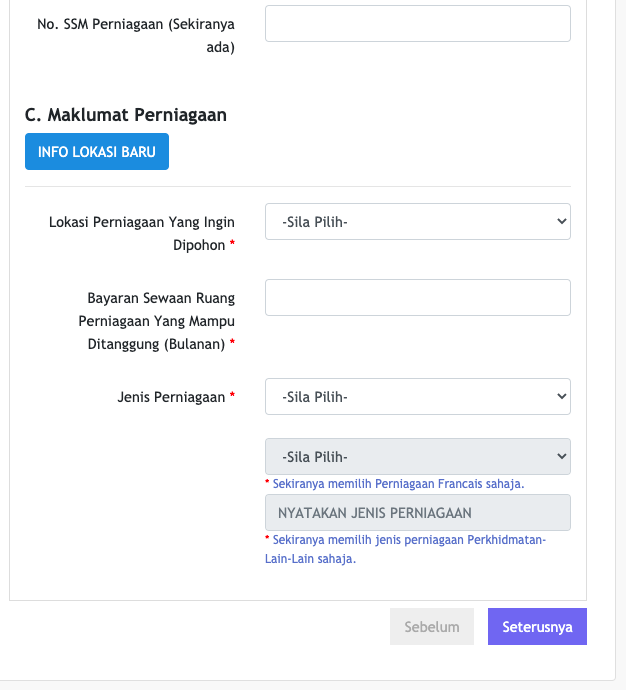The height and width of the screenshot is (690, 626).
Task: Click the "C. Maklumat Perniagaan" section heading
Action: (126, 115)
